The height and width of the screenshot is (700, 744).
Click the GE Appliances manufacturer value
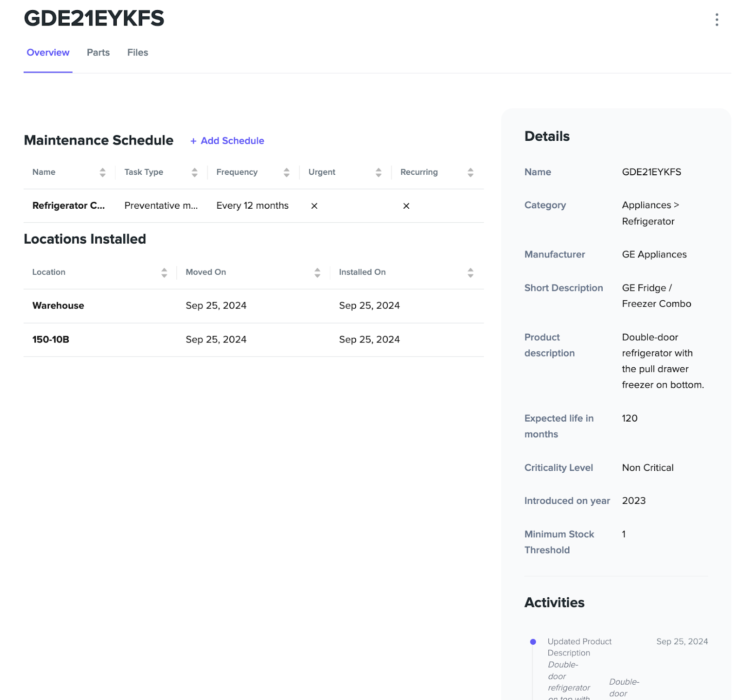tap(654, 254)
